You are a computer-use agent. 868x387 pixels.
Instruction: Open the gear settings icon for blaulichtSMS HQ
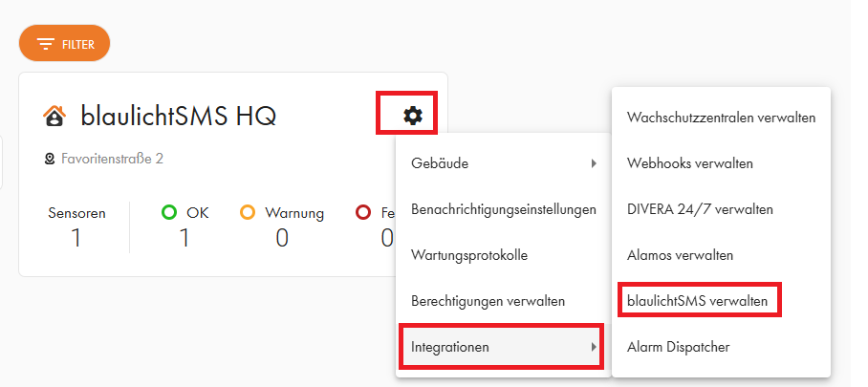click(x=412, y=116)
